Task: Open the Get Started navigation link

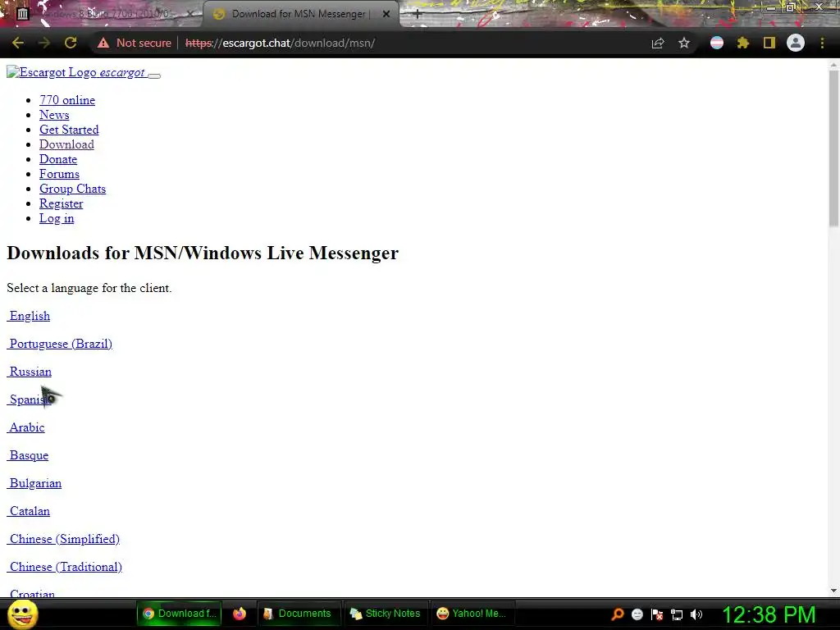Action: click(x=69, y=130)
